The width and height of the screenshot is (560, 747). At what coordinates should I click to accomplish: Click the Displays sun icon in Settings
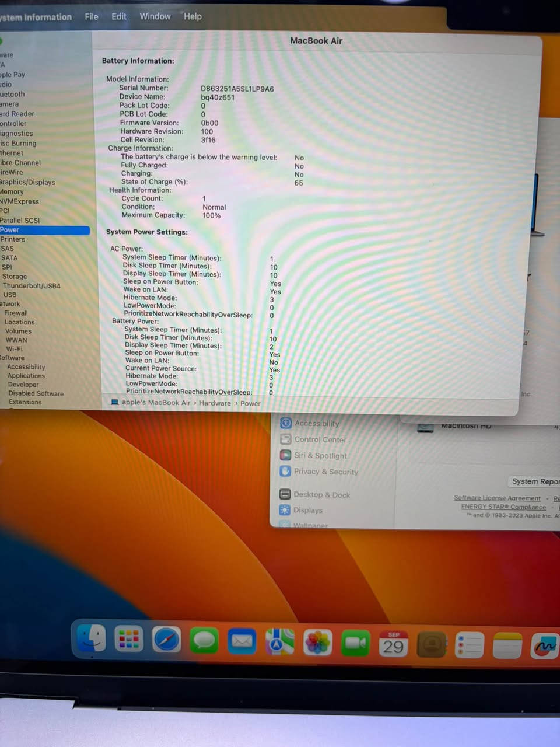285,509
